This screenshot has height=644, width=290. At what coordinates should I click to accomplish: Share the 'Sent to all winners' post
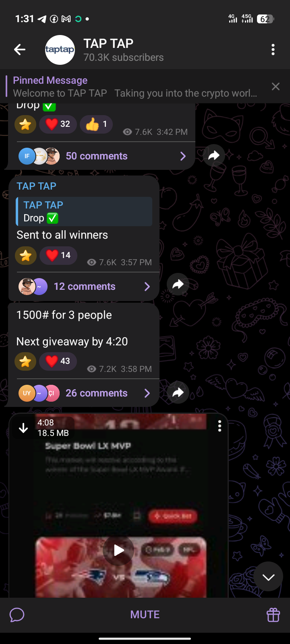[x=178, y=285]
